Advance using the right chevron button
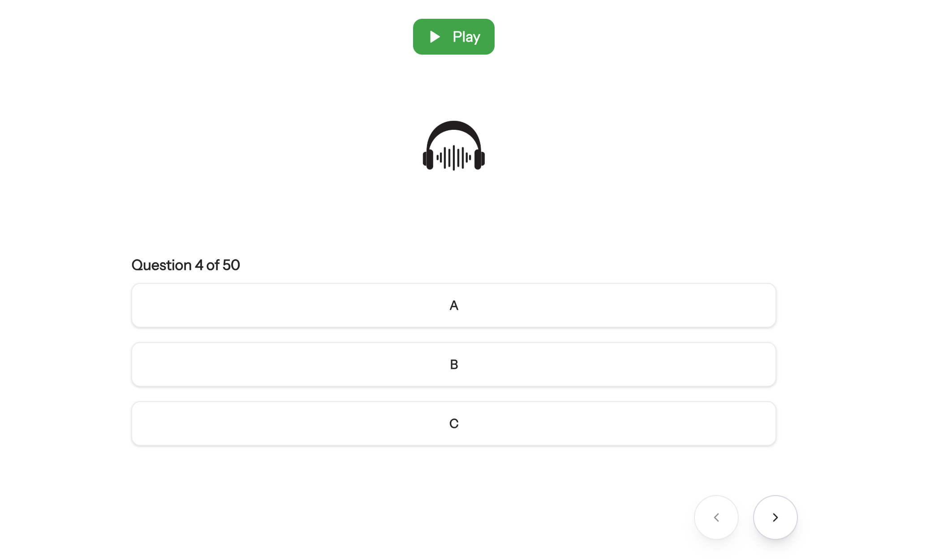 click(x=775, y=517)
